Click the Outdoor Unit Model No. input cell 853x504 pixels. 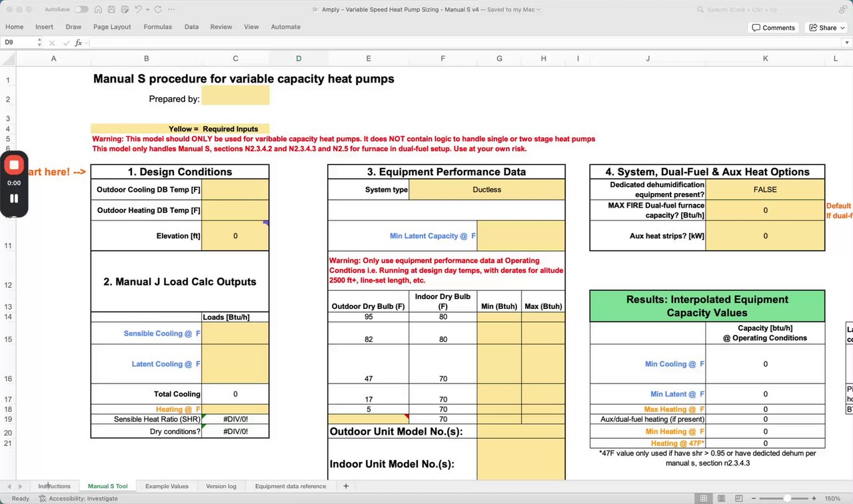click(x=521, y=431)
